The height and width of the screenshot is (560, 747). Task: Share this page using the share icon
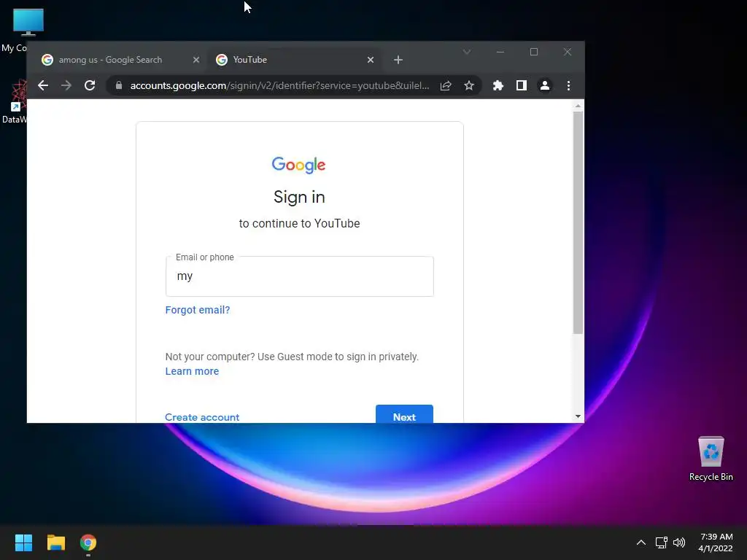(x=446, y=86)
